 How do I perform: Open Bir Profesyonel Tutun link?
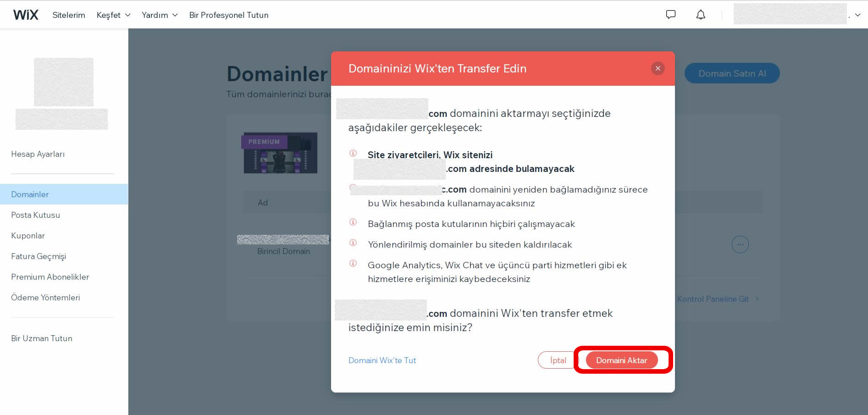[x=229, y=15]
